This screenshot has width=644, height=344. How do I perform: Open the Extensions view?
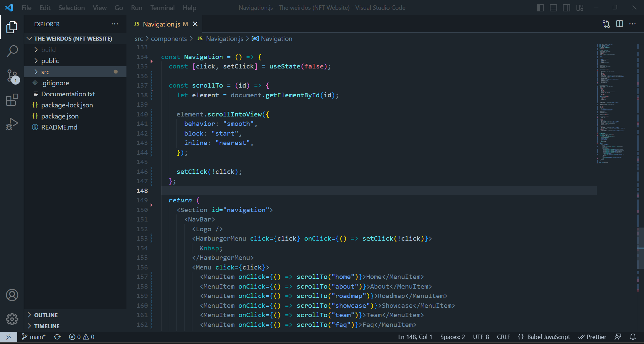point(12,100)
